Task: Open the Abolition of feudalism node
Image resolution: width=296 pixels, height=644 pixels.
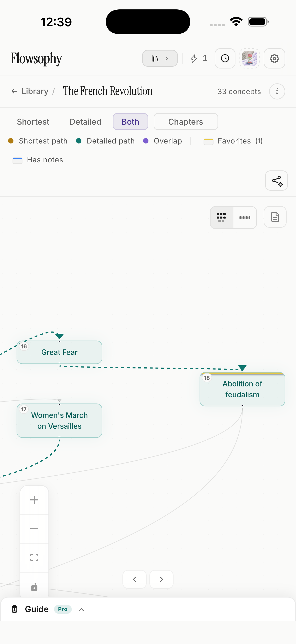Action: pyautogui.click(x=242, y=389)
